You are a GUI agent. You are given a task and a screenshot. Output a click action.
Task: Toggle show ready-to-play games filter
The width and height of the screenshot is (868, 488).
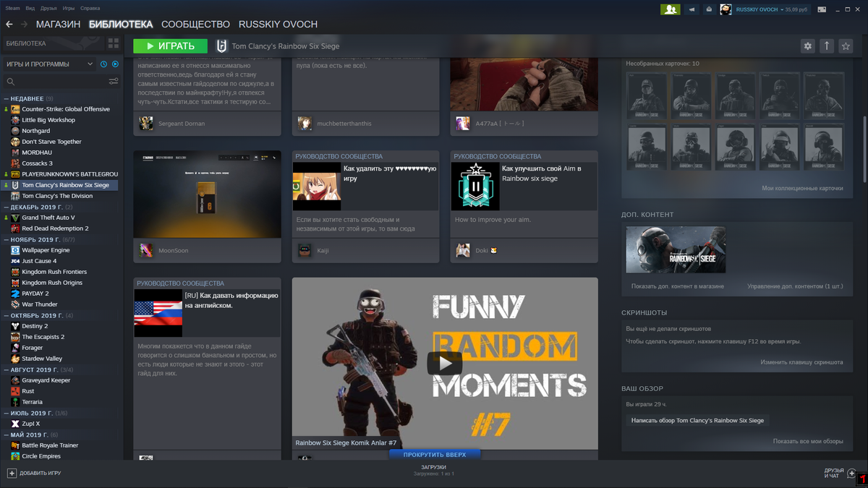(x=115, y=64)
